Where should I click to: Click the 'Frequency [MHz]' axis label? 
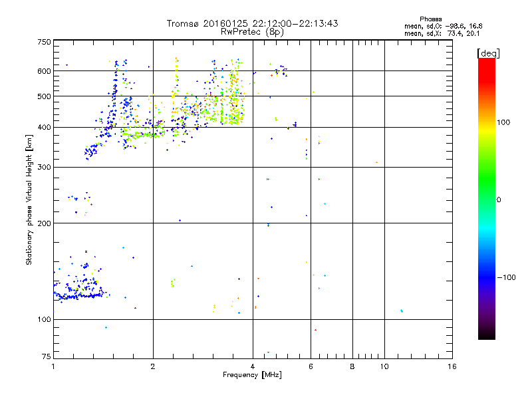(252, 375)
